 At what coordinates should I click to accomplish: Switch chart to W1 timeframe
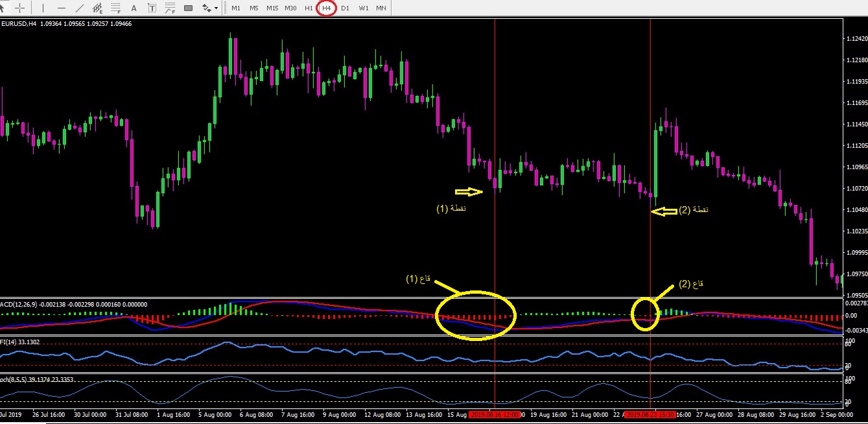pyautogui.click(x=364, y=8)
